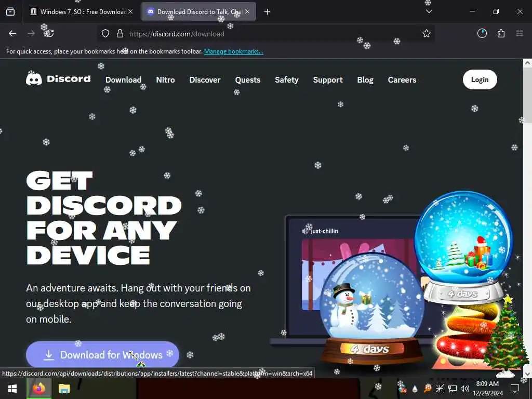Click the snowflake asterisk tray icon
532x399 pixels.
point(440,389)
